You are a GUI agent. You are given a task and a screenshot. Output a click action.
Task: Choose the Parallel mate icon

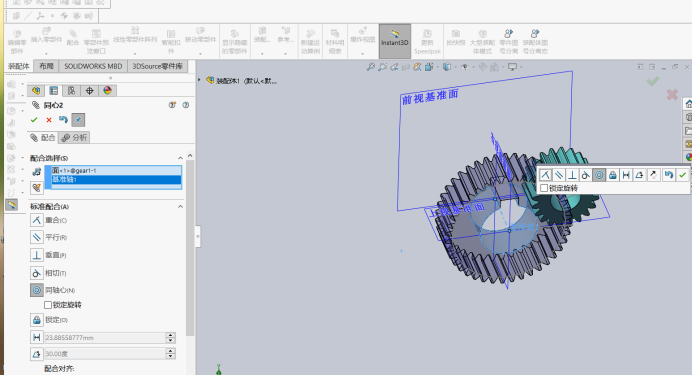pyautogui.click(x=37, y=237)
